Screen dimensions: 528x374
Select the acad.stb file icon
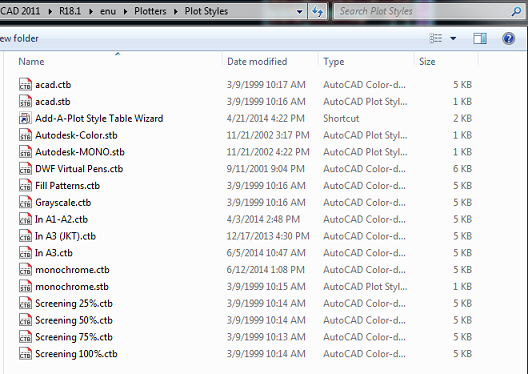tap(25, 101)
